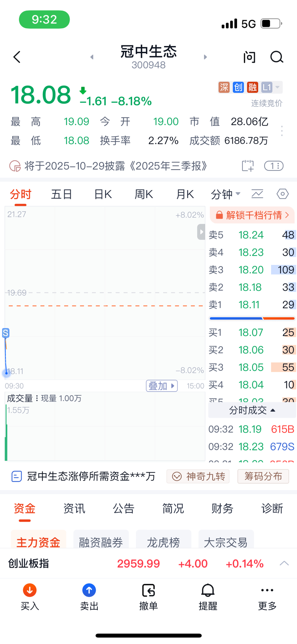Switch to the 财务 tab
Image resolution: width=297 pixels, height=644 pixels.
point(222,508)
